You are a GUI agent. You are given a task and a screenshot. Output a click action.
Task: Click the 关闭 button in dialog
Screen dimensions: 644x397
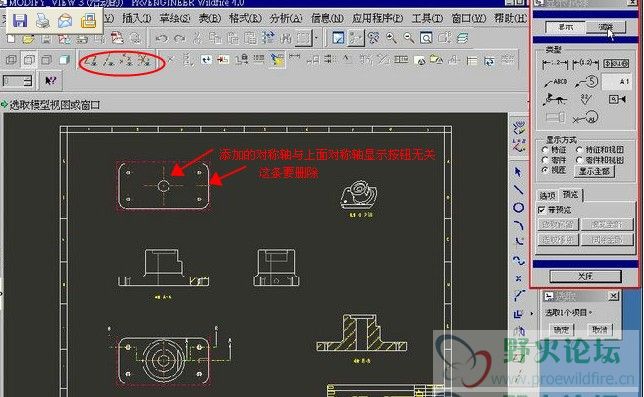point(585,276)
